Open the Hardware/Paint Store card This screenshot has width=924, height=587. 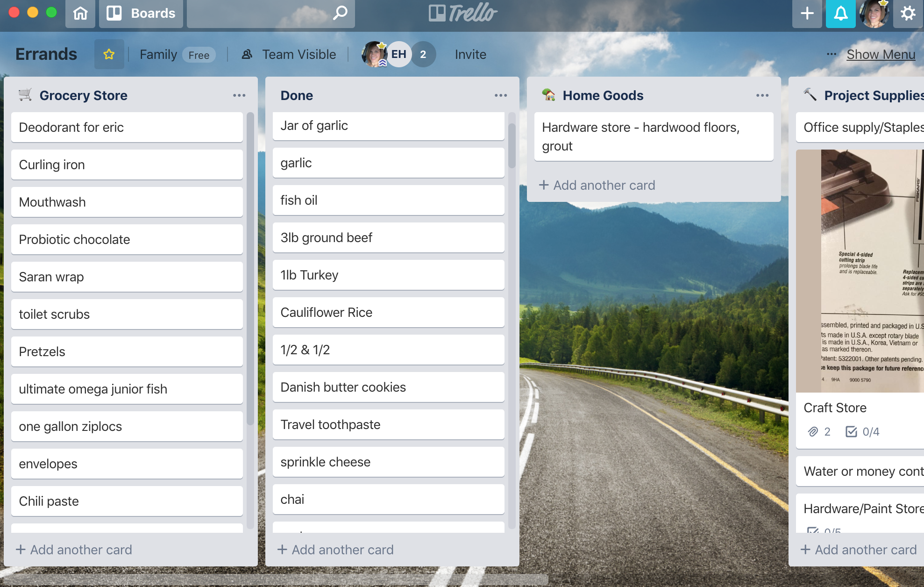860,513
